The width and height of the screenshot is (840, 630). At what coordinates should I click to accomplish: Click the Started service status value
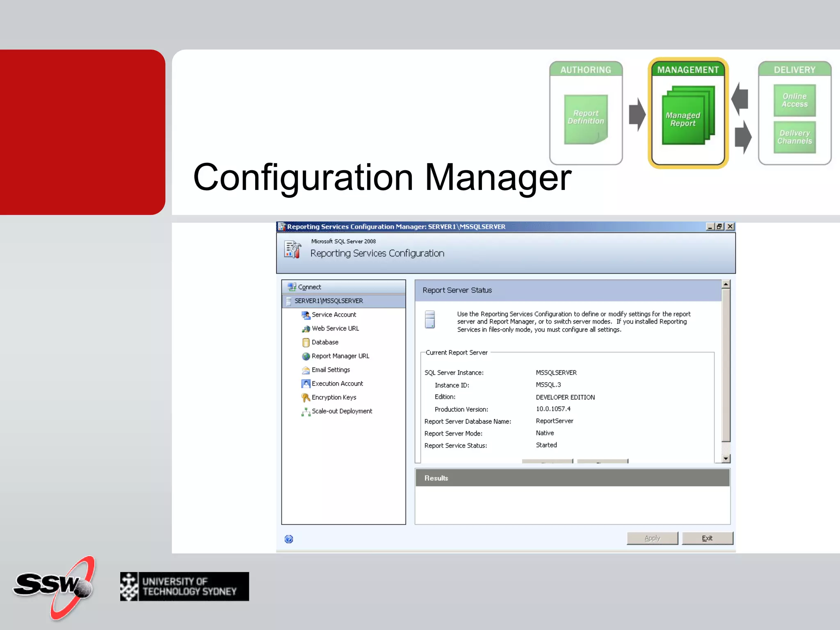pos(546,445)
